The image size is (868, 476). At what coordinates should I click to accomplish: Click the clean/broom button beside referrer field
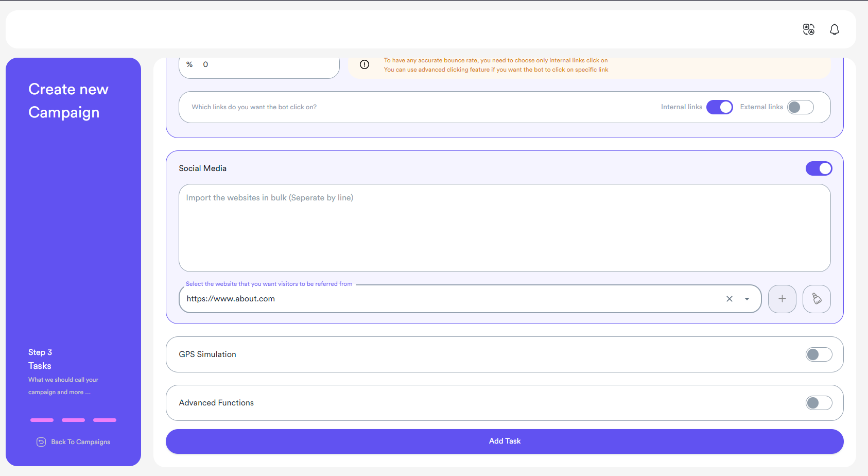point(817,299)
